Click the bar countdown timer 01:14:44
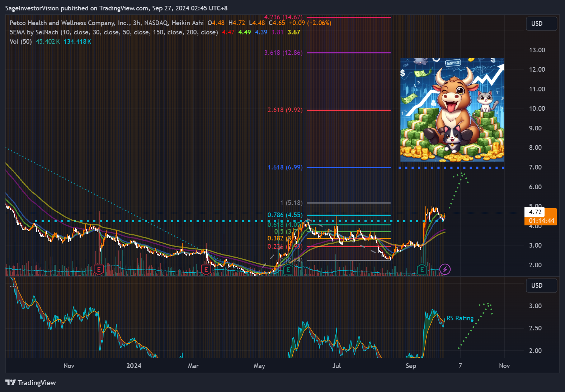Image resolution: width=565 pixels, height=392 pixels. tap(541, 221)
